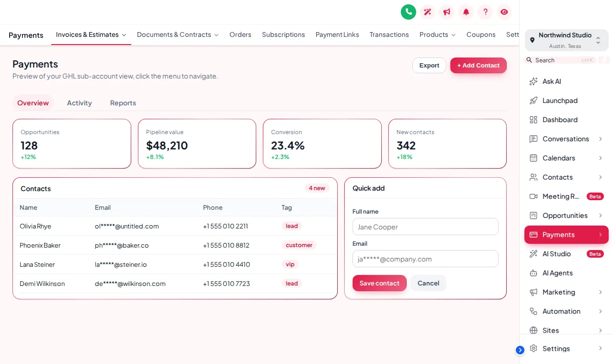This screenshot has height=364, width=613.
Task: Toggle the eye preview icon
Action: click(x=504, y=12)
